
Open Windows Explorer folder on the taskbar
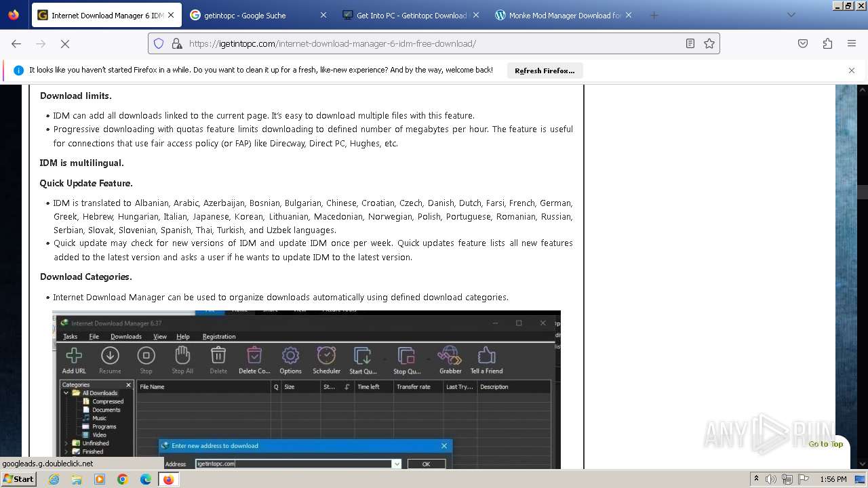(x=77, y=479)
